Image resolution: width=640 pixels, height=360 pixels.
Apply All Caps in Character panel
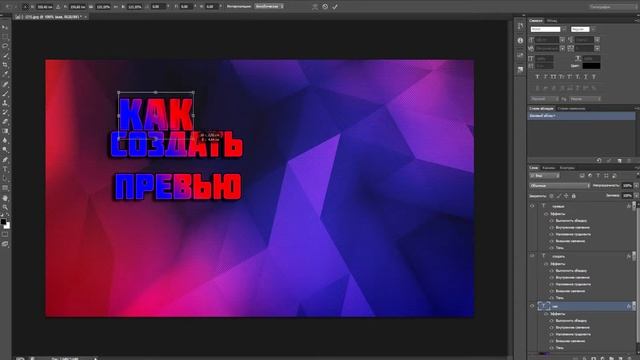coord(553,77)
